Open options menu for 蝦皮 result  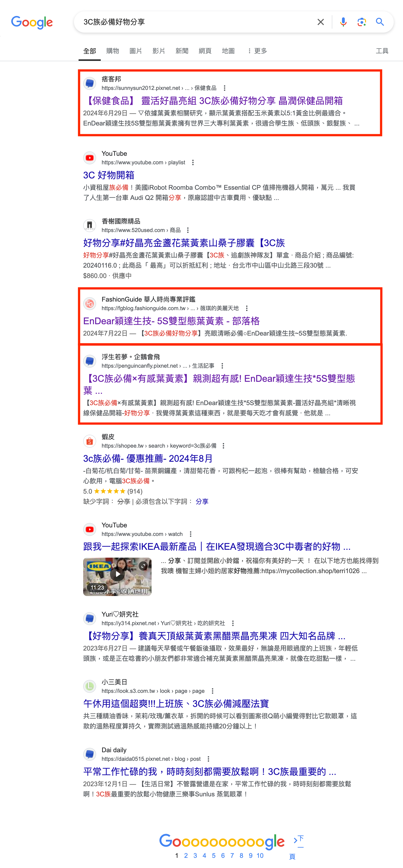click(x=223, y=446)
